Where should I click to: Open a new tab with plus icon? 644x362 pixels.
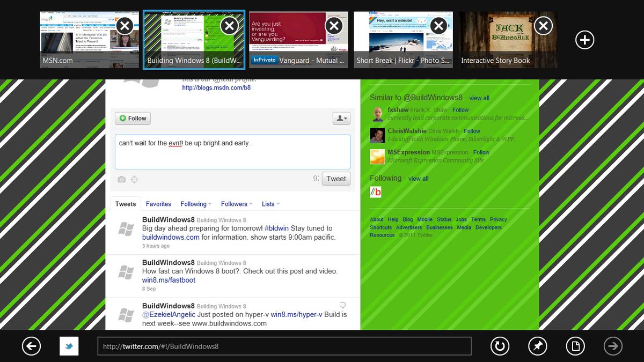coord(584,40)
